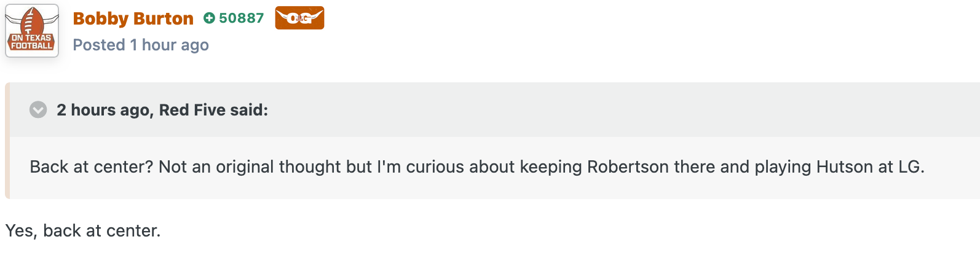Visit Bobby Burton's profile via his username
The width and height of the screenshot is (980, 258).
(x=133, y=18)
